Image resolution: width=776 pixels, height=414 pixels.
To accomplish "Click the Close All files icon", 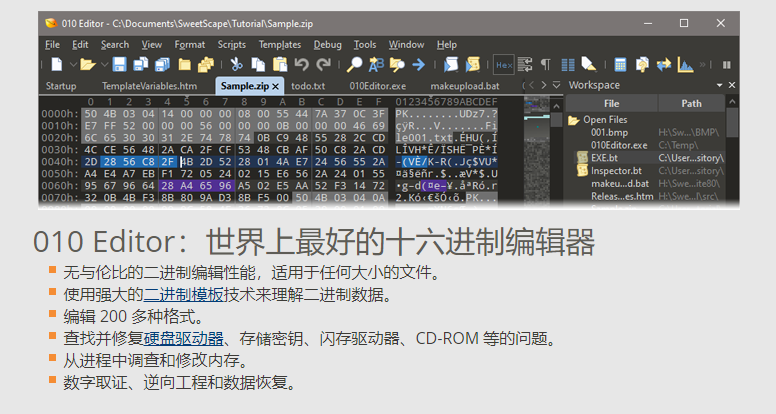I will point(206,64).
